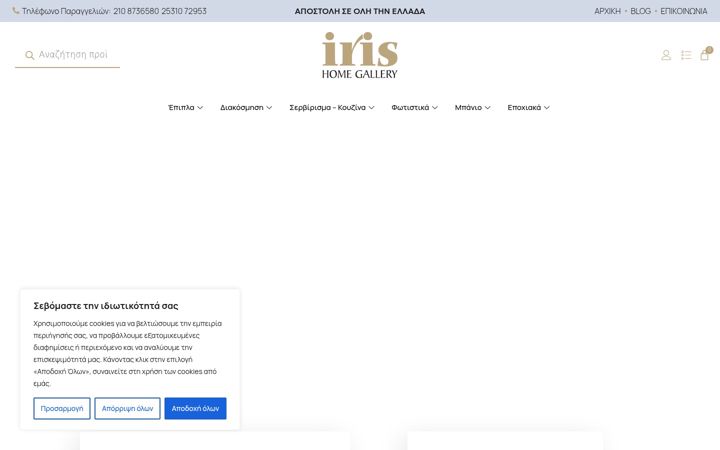The image size is (720, 450).
Task: Open the shopping bag cart icon
Action: click(705, 55)
